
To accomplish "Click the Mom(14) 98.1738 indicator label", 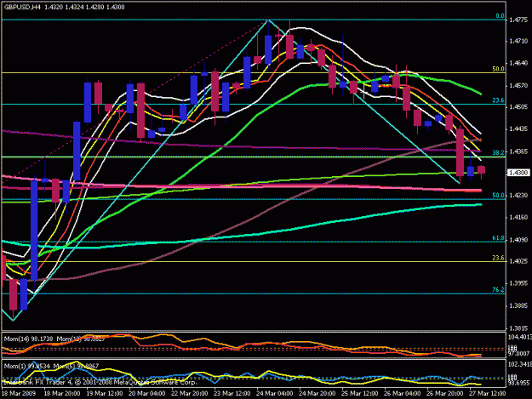I will tap(29, 339).
